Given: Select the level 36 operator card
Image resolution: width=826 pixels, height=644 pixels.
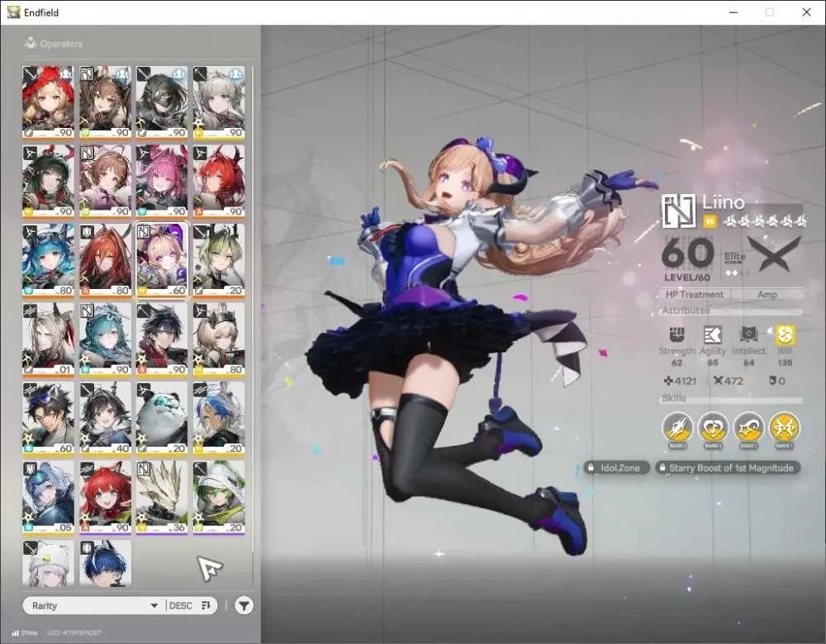Looking at the screenshot, I should 162,497.
